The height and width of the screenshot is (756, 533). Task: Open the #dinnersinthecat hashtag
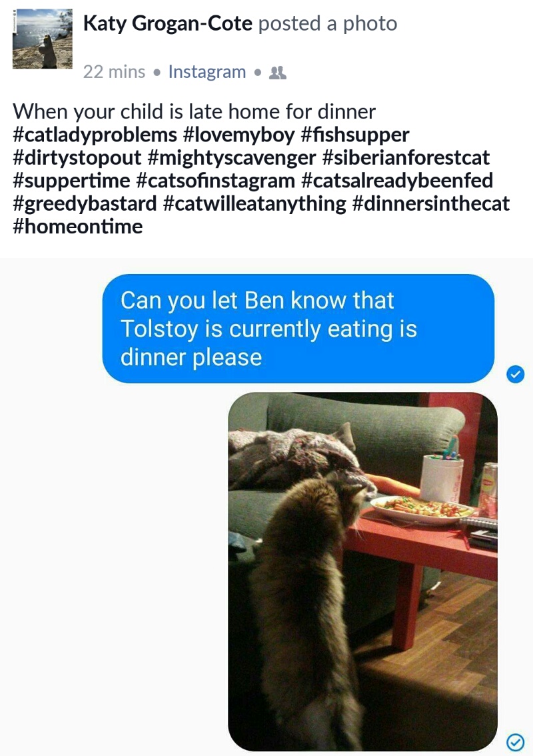pyautogui.click(x=431, y=203)
